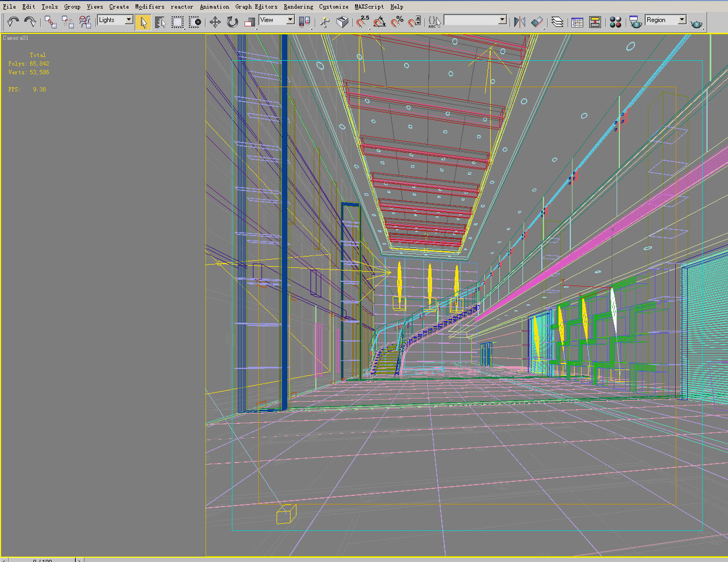Open Edit Named Selection Sets

434,22
